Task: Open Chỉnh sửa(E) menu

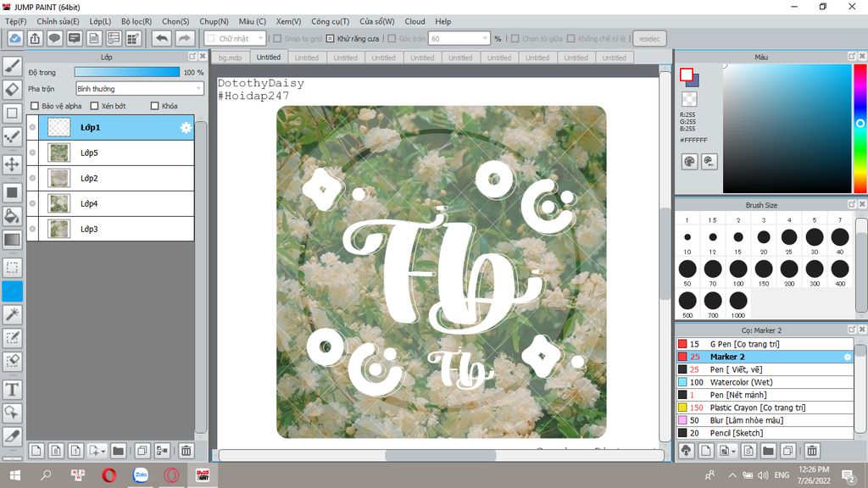Action: [58, 21]
